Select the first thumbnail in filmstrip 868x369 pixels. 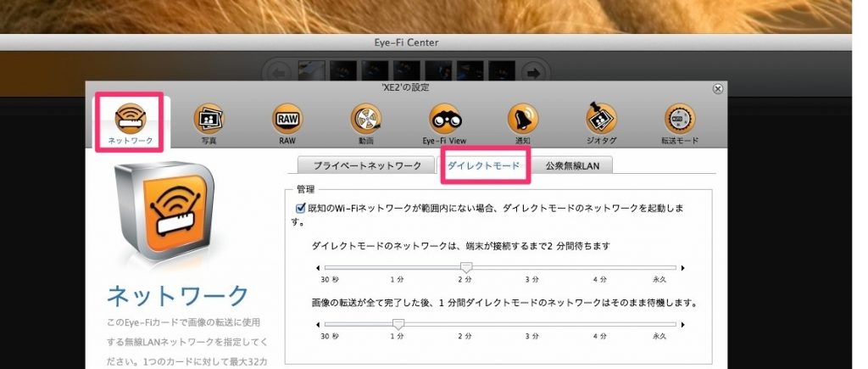[x=312, y=71]
